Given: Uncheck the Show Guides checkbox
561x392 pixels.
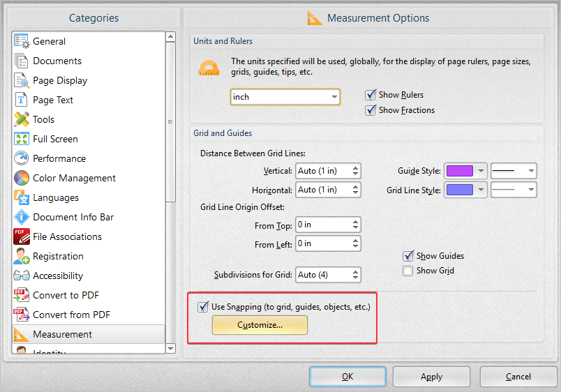Looking at the screenshot, I should (x=408, y=256).
